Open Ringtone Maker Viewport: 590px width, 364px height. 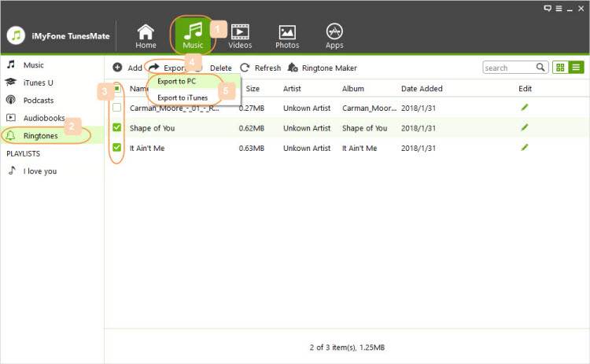click(322, 68)
